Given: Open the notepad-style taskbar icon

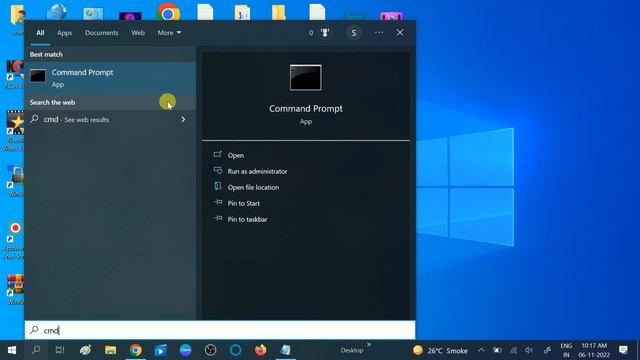Looking at the screenshot, I should 285,350.
